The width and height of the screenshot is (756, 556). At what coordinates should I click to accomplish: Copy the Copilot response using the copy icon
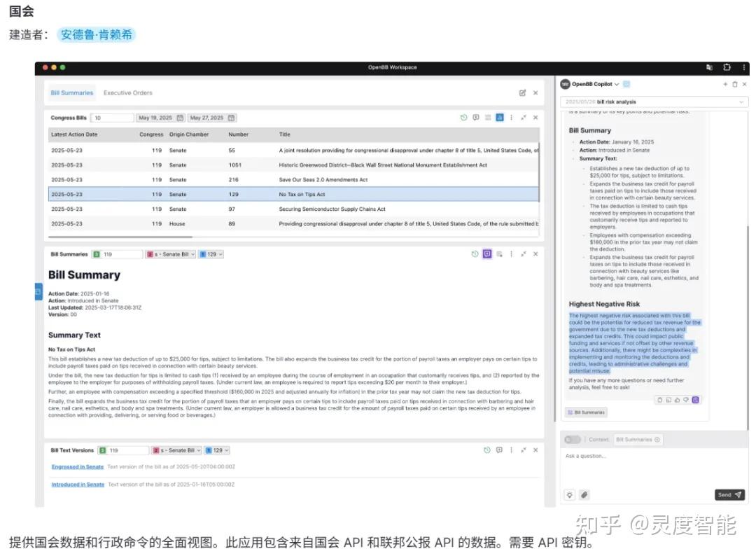pyautogui.click(x=659, y=400)
